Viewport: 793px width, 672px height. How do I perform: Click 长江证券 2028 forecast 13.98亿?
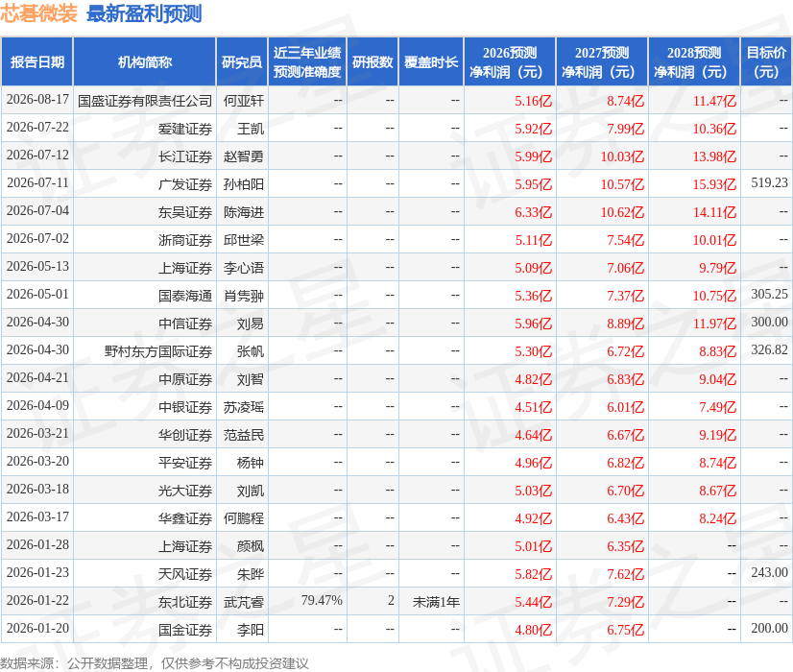tap(714, 156)
